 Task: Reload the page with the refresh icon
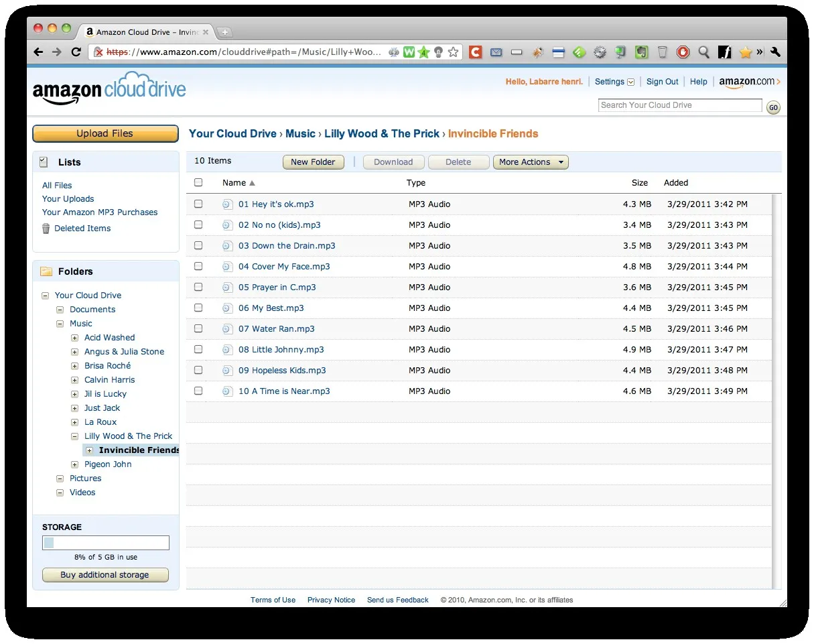(x=76, y=52)
